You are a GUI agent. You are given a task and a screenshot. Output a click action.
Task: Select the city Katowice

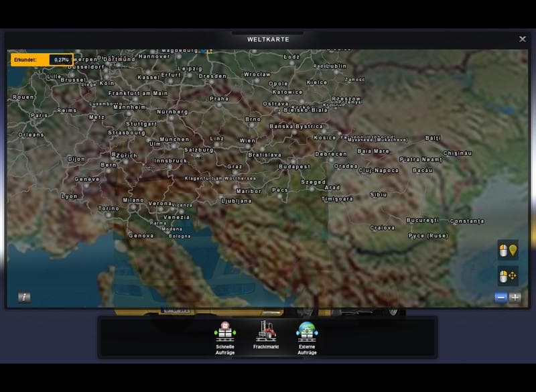click(287, 92)
